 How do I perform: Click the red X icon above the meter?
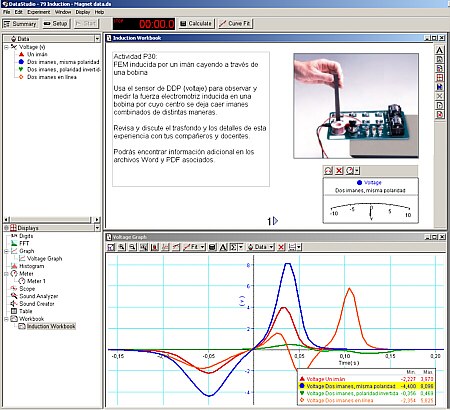pos(339,171)
